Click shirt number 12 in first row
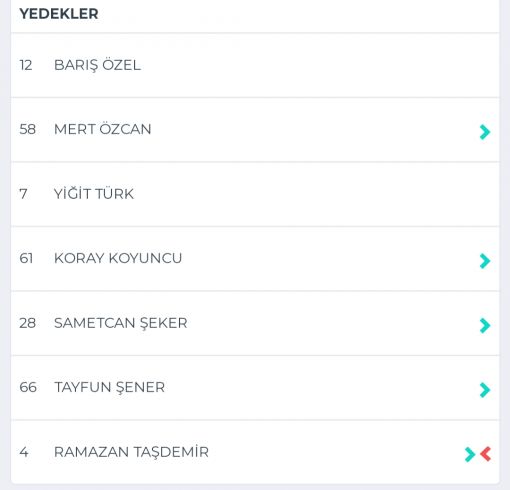The image size is (510, 490). [x=26, y=65]
